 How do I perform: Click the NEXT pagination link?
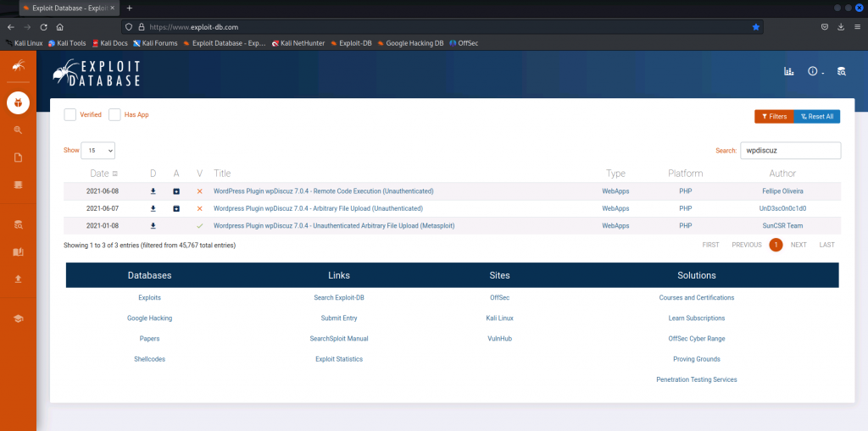click(798, 245)
